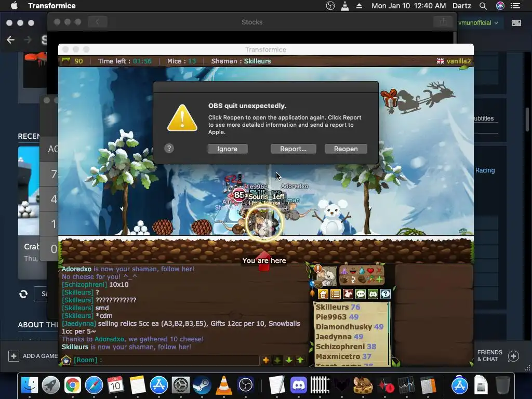
Task: Click the orange plus chat arrow button
Action: coord(265,360)
